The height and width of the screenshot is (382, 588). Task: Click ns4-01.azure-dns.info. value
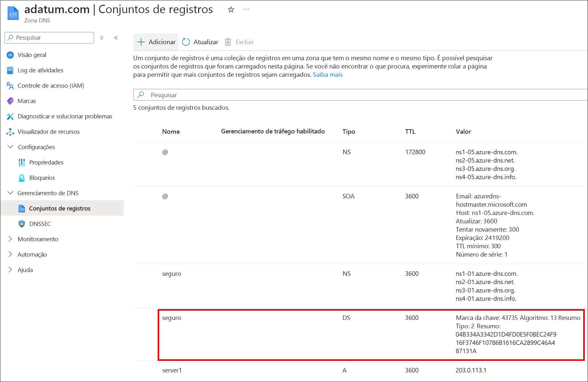pyautogui.click(x=486, y=299)
